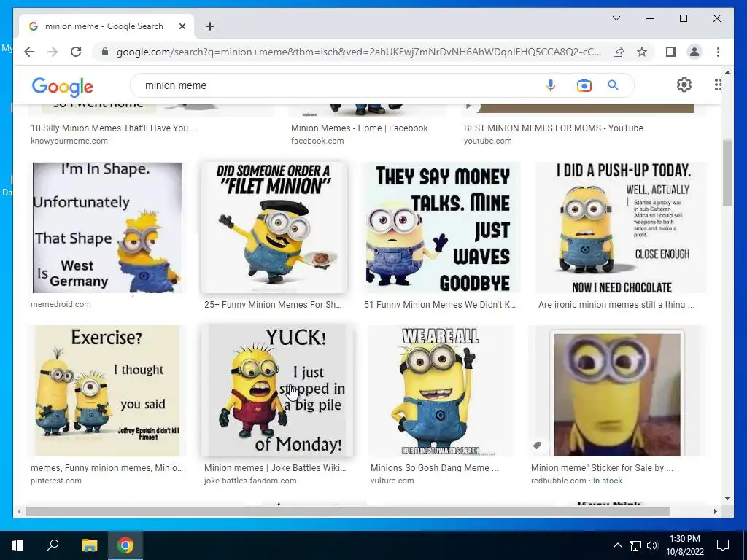Open 'BEST MINION MEMES FOR MOMS' link
747x560 pixels.
point(553,128)
